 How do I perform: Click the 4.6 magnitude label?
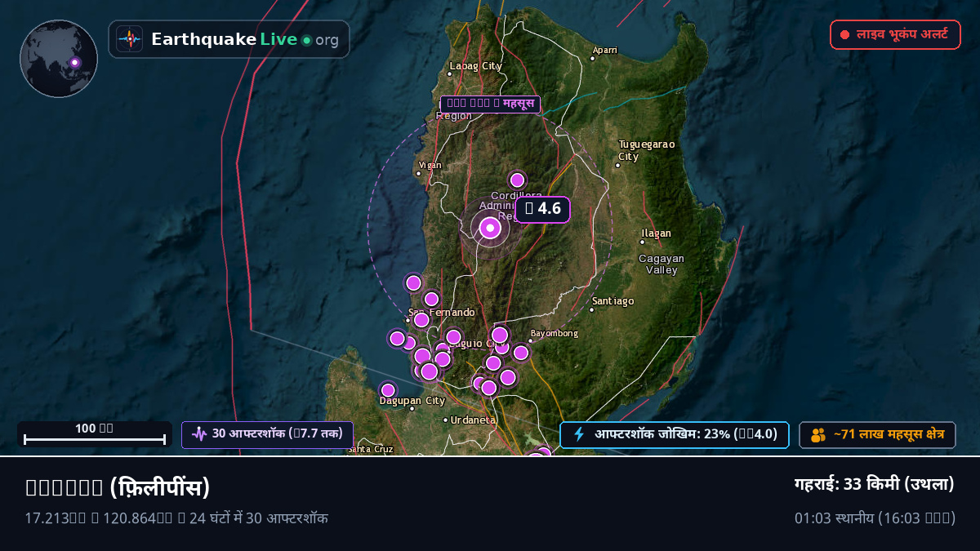pyautogui.click(x=542, y=209)
